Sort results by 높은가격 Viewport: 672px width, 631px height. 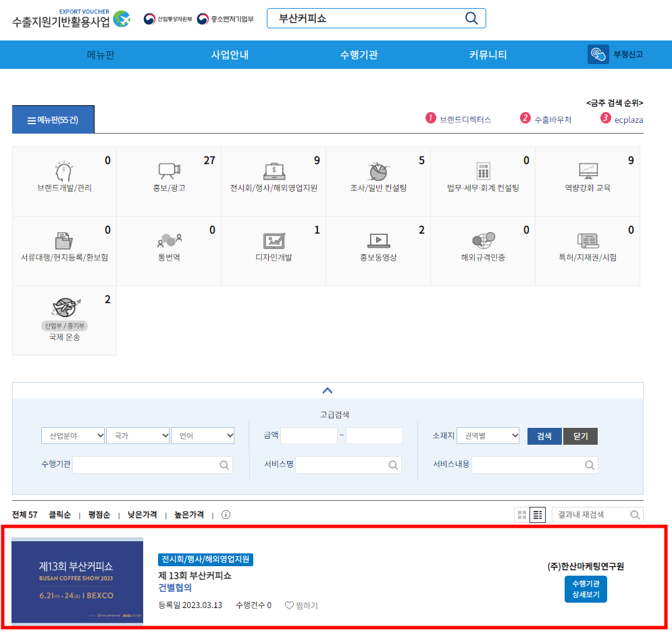pos(189,514)
